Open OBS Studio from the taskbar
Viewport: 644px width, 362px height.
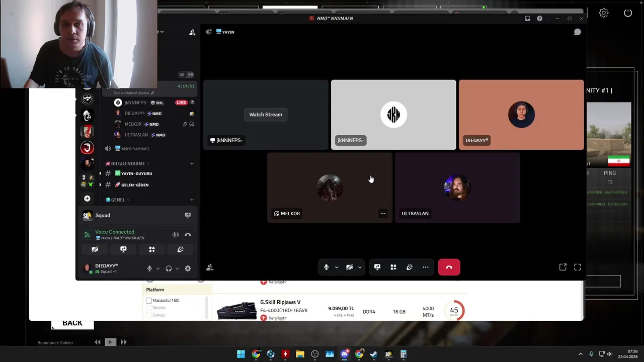pos(315,354)
